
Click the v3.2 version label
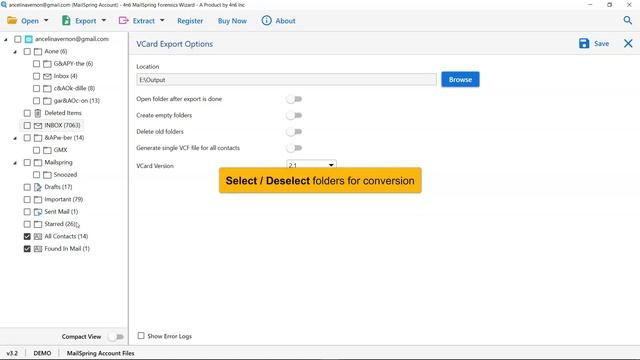click(12, 353)
